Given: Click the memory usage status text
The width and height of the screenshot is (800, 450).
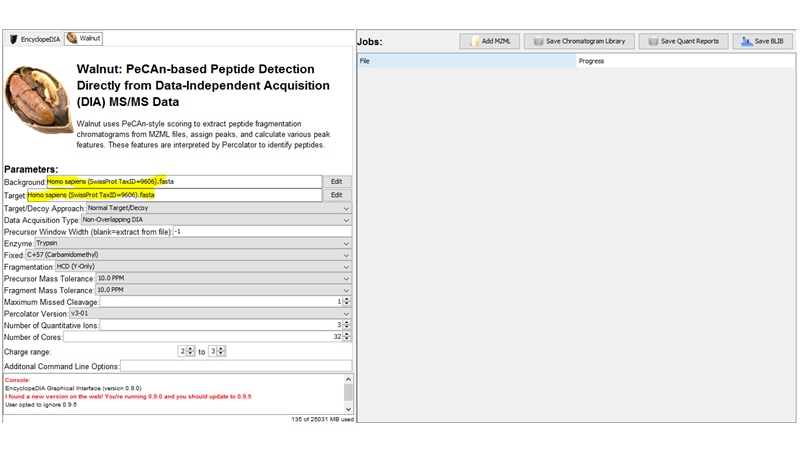Looking at the screenshot, I should click(322, 419).
